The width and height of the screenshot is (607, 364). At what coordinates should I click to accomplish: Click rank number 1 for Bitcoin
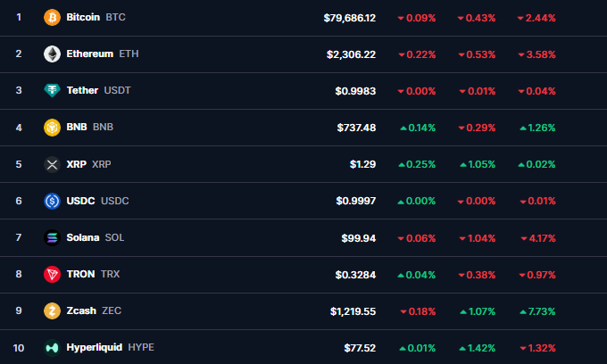point(19,17)
